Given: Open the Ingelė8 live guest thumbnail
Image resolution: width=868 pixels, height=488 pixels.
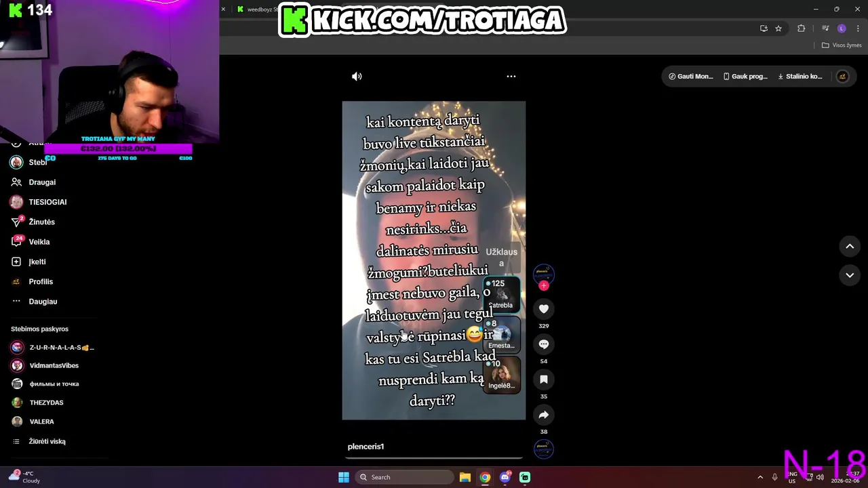Looking at the screenshot, I should coord(502,375).
